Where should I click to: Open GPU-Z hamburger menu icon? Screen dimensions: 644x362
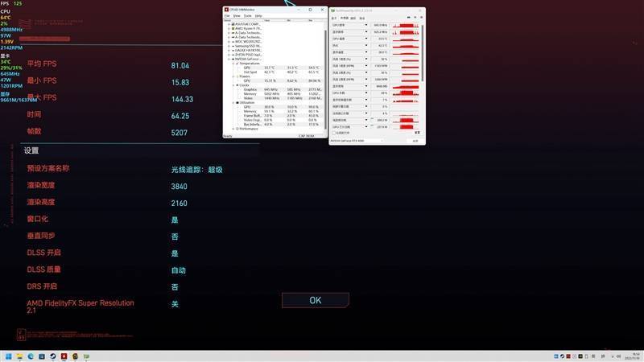point(421,18)
